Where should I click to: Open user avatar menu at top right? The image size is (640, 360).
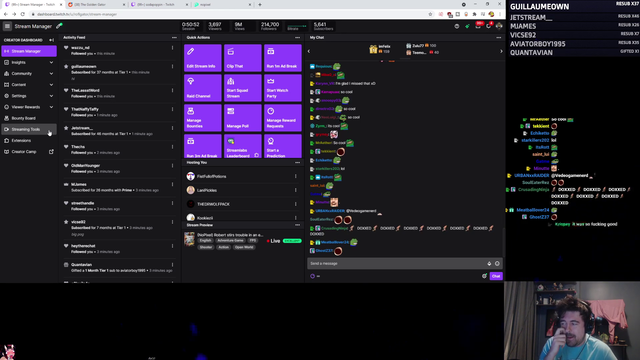(499, 26)
